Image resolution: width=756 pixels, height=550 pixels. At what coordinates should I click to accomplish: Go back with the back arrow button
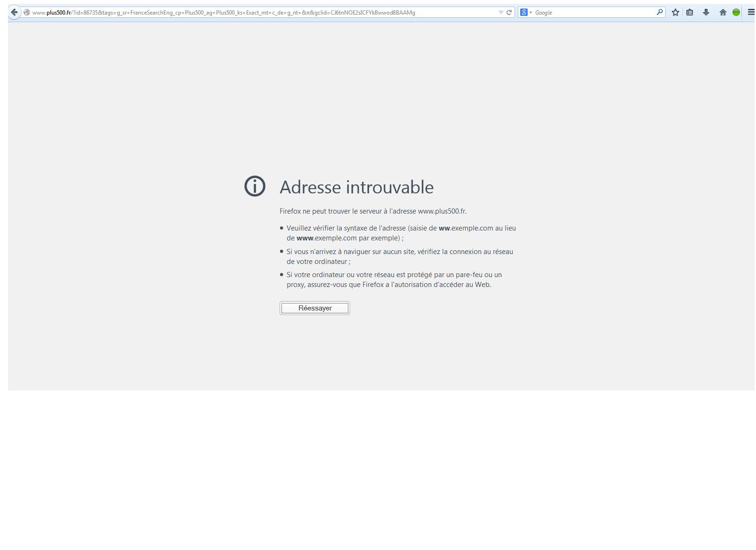coord(14,12)
